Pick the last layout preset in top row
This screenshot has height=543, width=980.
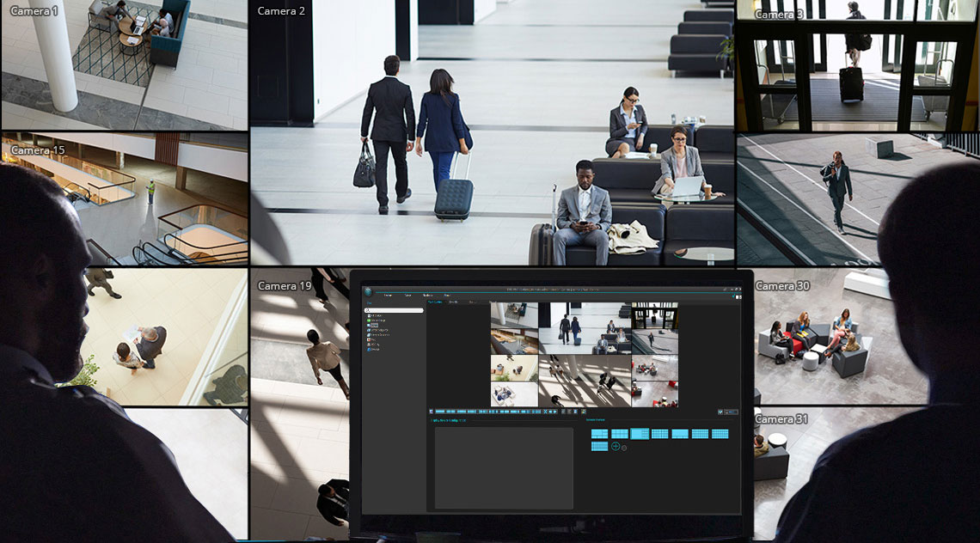[720, 434]
